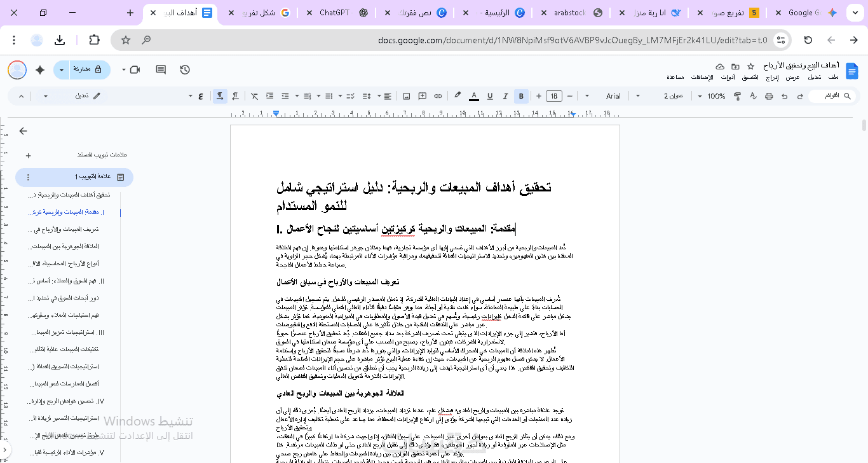Undo using the arrow next to القوائم search
Image resolution: width=868 pixels, height=463 pixels.
click(800, 96)
